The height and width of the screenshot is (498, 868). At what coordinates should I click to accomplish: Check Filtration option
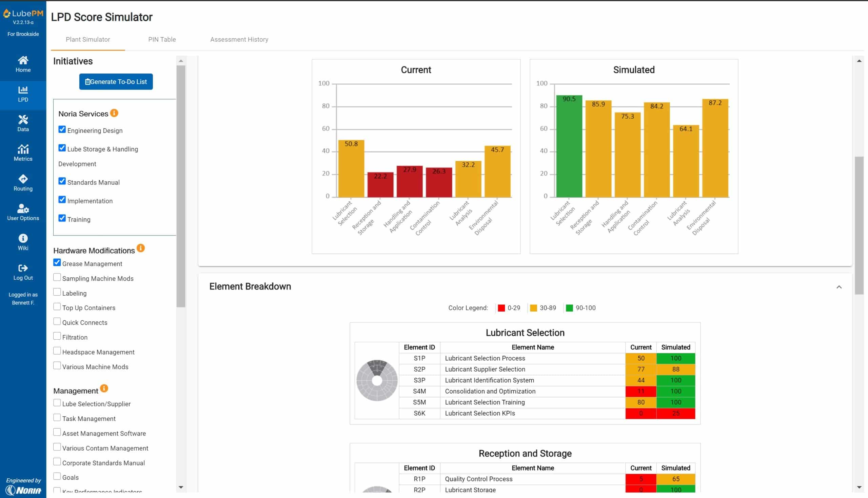click(57, 336)
